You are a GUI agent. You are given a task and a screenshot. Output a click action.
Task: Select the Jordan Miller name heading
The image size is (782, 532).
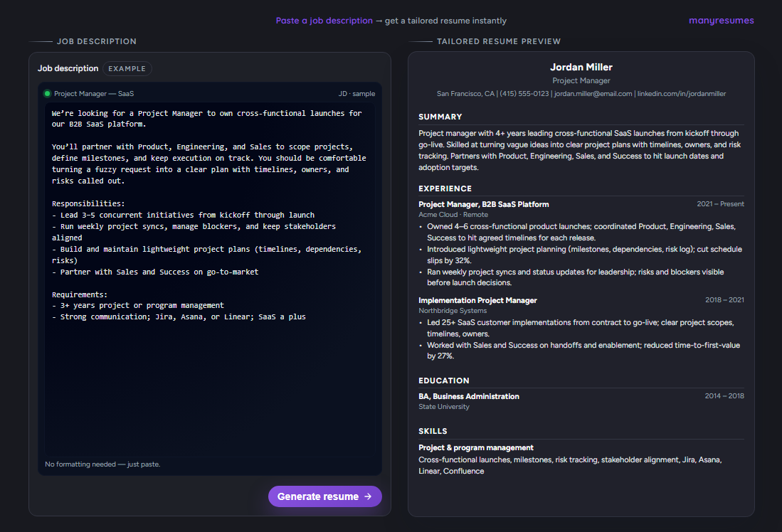[x=581, y=66]
